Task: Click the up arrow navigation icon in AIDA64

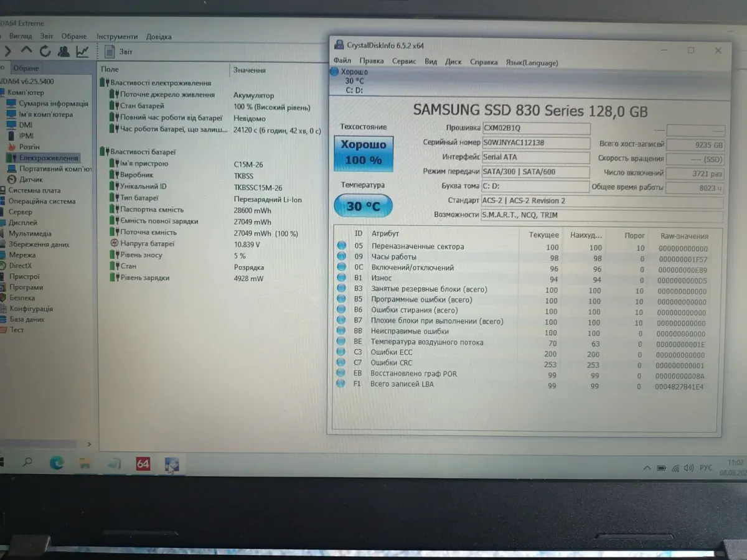Action: point(26,51)
